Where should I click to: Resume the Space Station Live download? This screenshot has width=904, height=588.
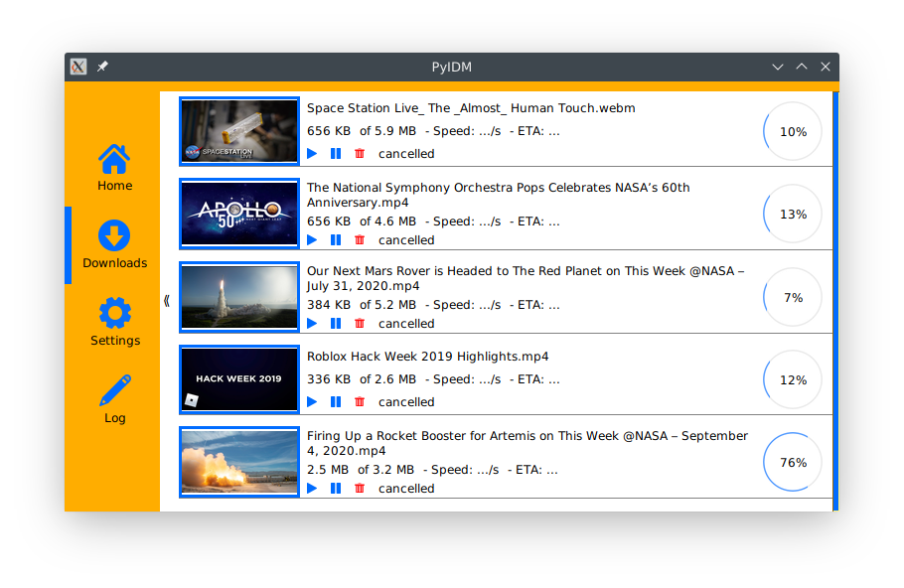point(313,153)
